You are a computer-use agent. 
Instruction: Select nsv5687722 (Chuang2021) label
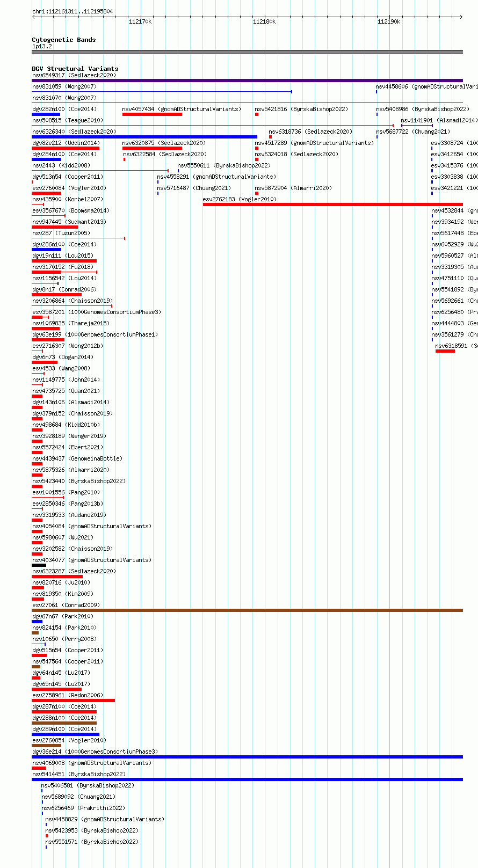tap(413, 132)
